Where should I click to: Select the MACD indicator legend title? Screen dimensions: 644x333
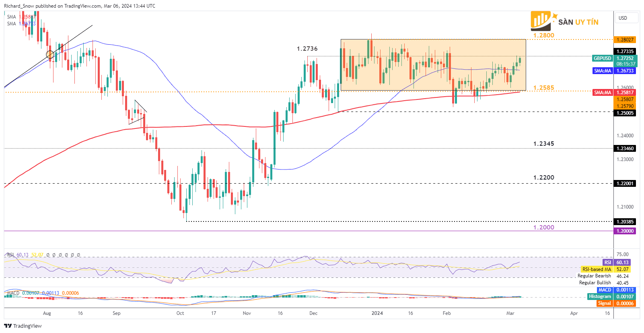13,293
